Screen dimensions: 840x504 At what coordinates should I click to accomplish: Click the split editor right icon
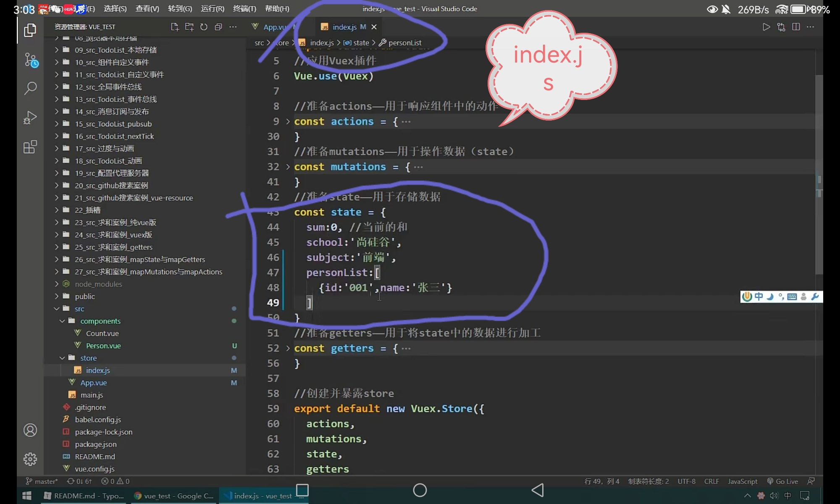coord(796,27)
